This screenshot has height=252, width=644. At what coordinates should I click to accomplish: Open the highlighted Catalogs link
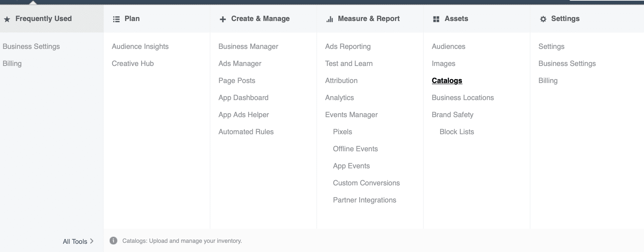(x=447, y=81)
